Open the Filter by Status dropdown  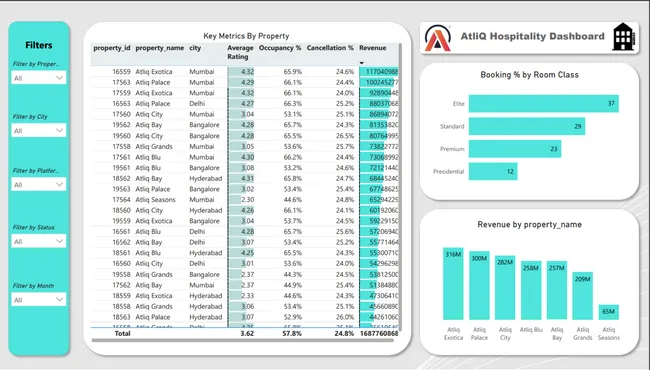pos(39,241)
